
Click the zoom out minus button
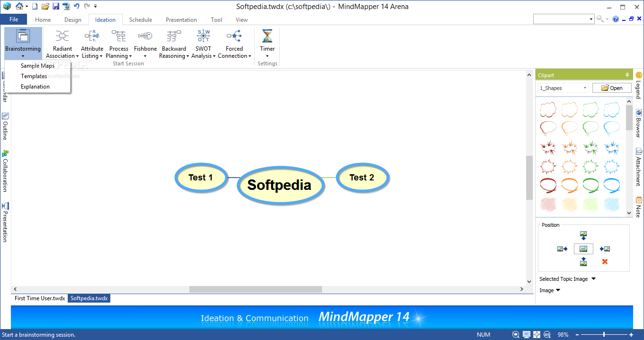pos(577,334)
